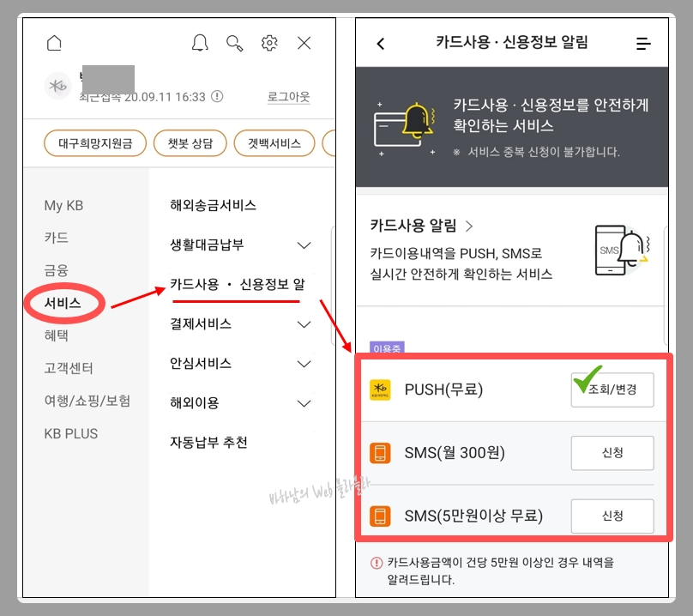Click 조회/변경 button for PUSH
693x616 pixels.
[x=612, y=390]
